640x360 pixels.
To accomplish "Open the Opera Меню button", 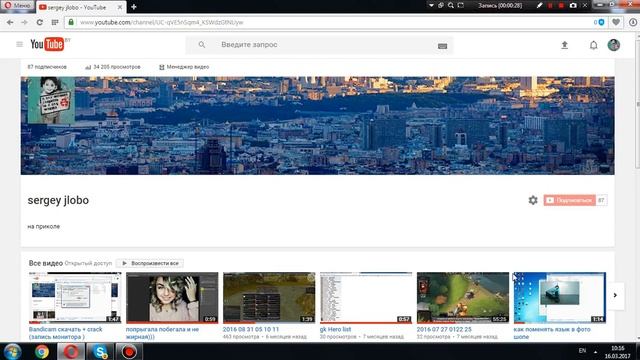I will coord(17,6).
